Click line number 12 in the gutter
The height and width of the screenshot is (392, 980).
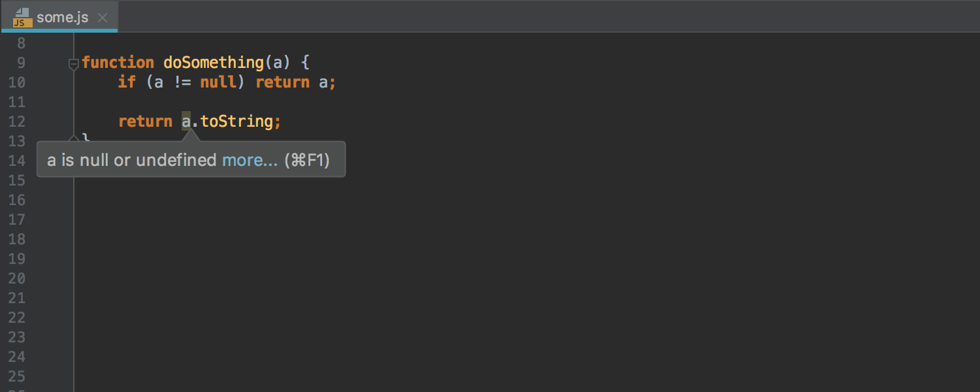click(x=17, y=122)
